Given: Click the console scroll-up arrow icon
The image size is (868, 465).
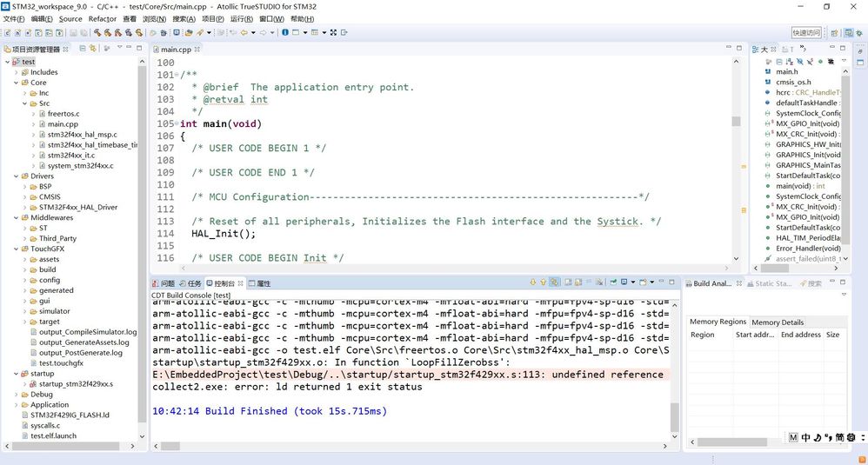Looking at the screenshot, I should tap(543, 282).
